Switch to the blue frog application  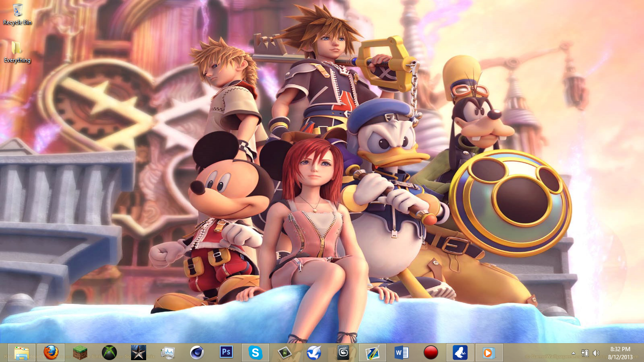[x=460, y=353]
